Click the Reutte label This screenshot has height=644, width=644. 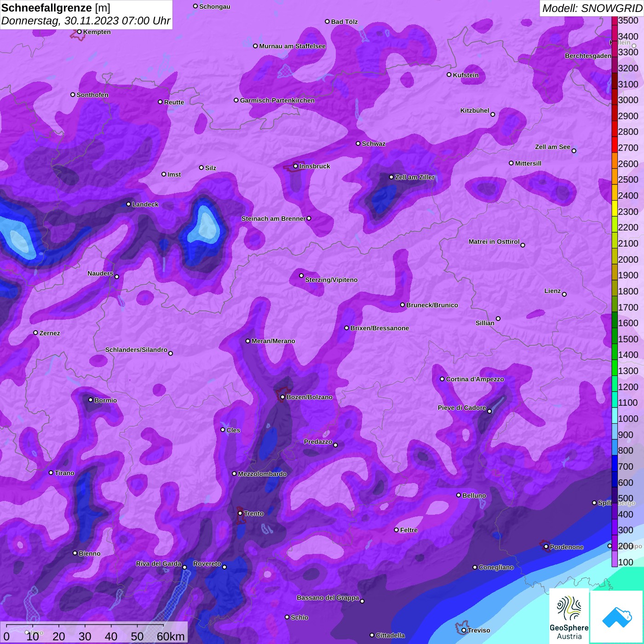(174, 102)
